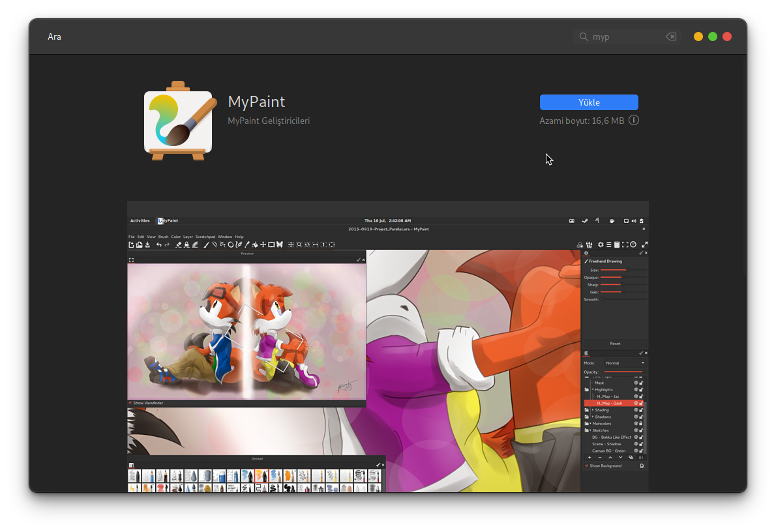The height and width of the screenshot is (532, 776).
Task: Click the MyPaint easel app icon
Action: [180, 121]
